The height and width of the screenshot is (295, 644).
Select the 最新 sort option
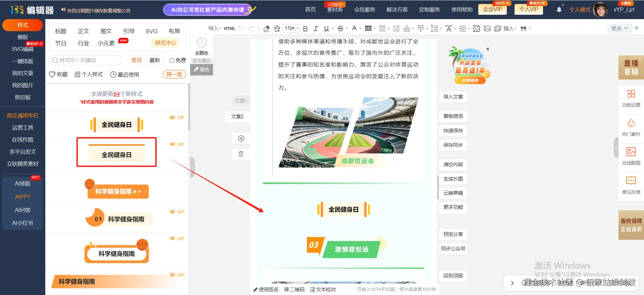tap(155, 60)
